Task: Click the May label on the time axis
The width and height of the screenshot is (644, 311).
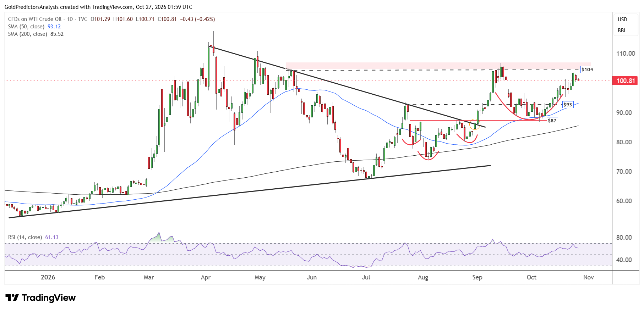Action: tap(260, 277)
